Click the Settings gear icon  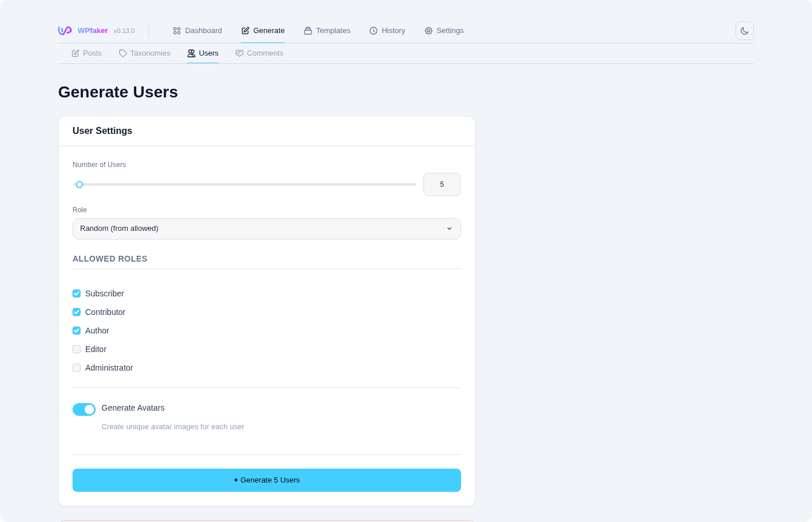tap(429, 30)
